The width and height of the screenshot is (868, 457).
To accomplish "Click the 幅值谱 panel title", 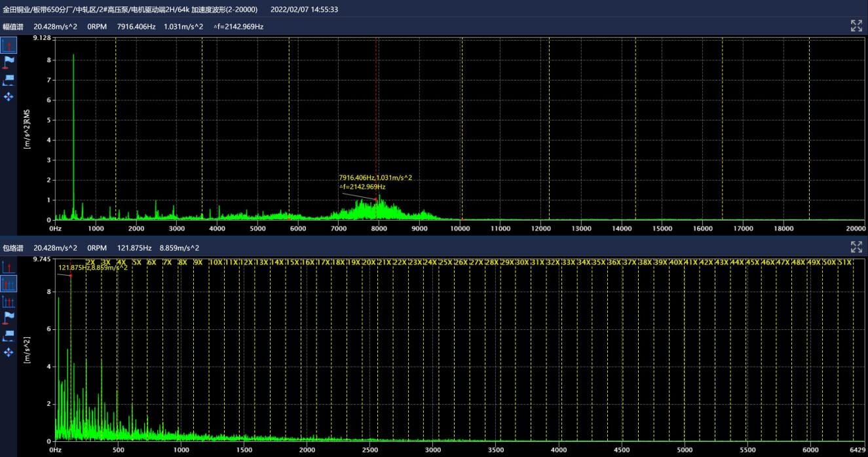I will pyautogui.click(x=12, y=27).
